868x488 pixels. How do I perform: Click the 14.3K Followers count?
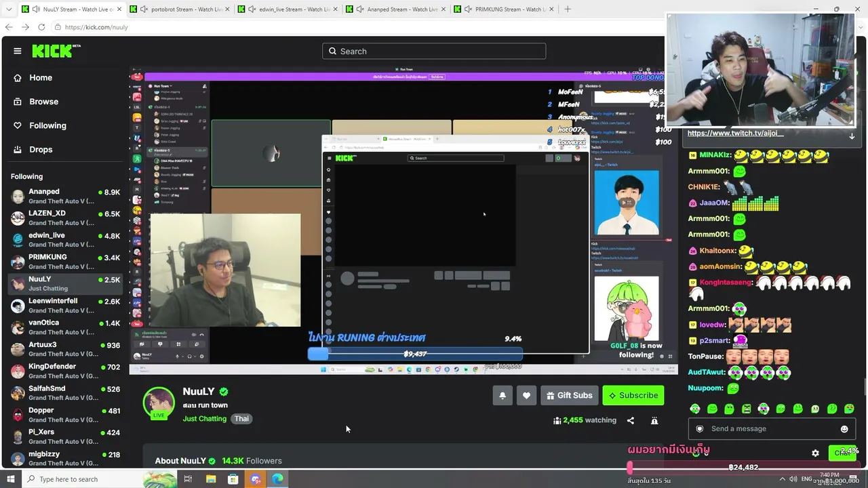pyautogui.click(x=252, y=461)
